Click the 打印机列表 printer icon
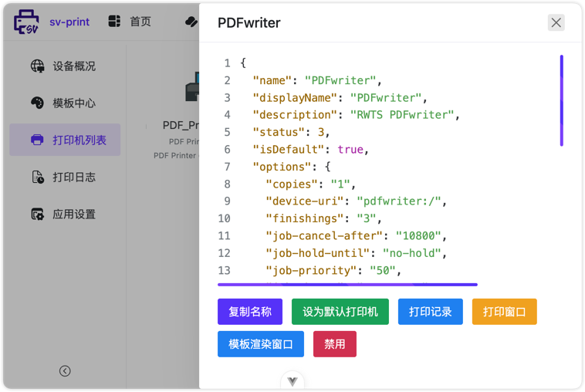This screenshot has height=392, width=585. click(x=37, y=140)
